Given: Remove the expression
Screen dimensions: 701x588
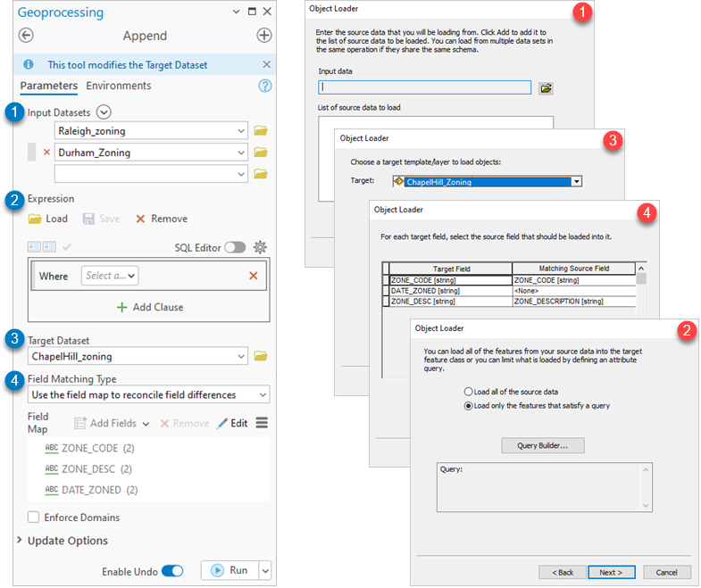Looking at the screenshot, I should [162, 219].
